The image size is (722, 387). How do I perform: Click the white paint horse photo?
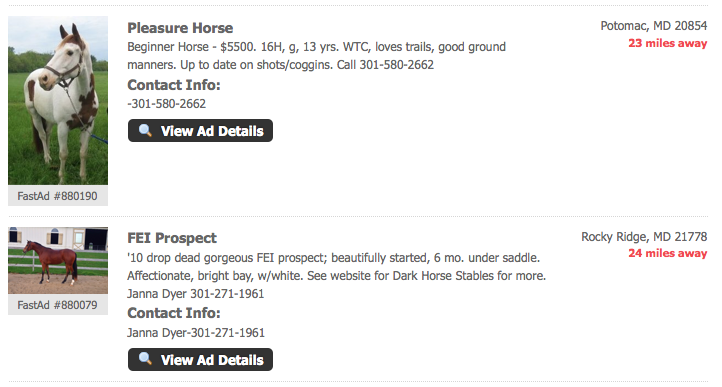pyautogui.click(x=58, y=100)
